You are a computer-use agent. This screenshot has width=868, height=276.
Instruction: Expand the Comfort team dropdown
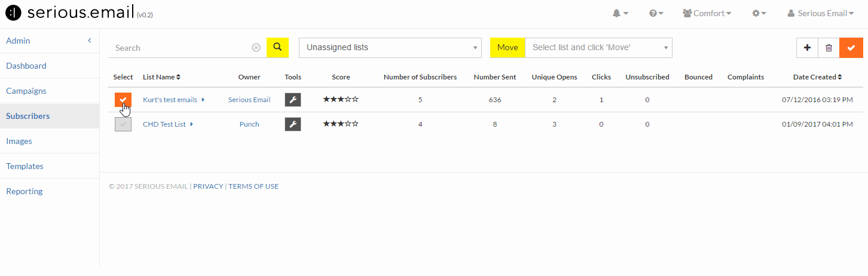[x=707, y=13]
